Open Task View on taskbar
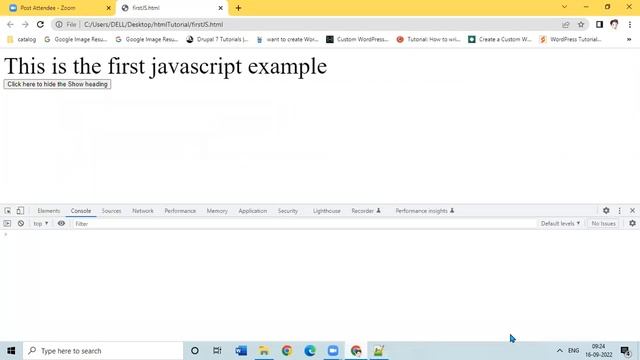This screenshot has height=360, width=640. (x=217, y=351)
